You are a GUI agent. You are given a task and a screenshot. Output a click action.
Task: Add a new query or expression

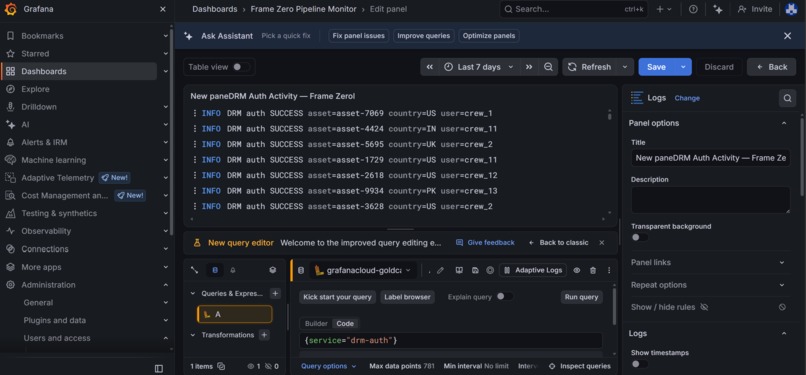coord(275,293)
